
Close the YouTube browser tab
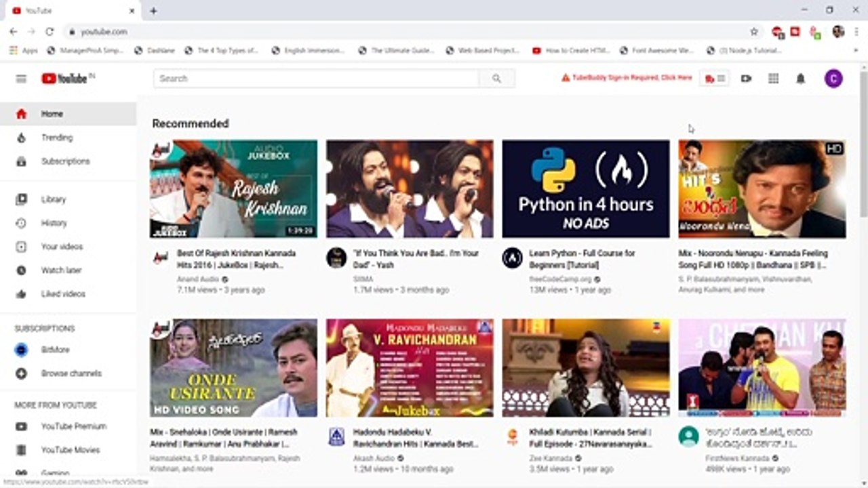click(132, 11)
